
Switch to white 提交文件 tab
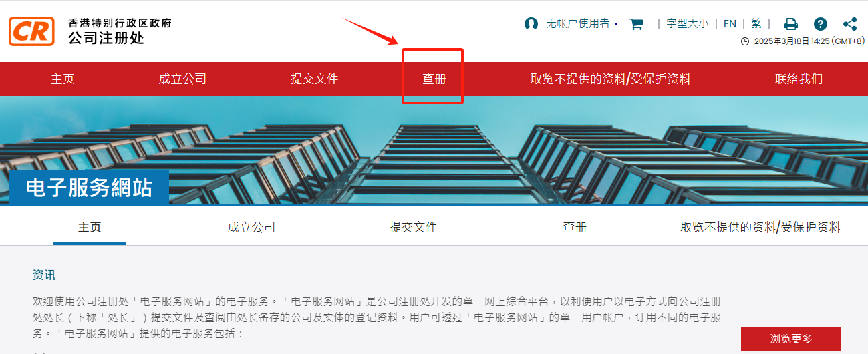[x=414, y=227]
